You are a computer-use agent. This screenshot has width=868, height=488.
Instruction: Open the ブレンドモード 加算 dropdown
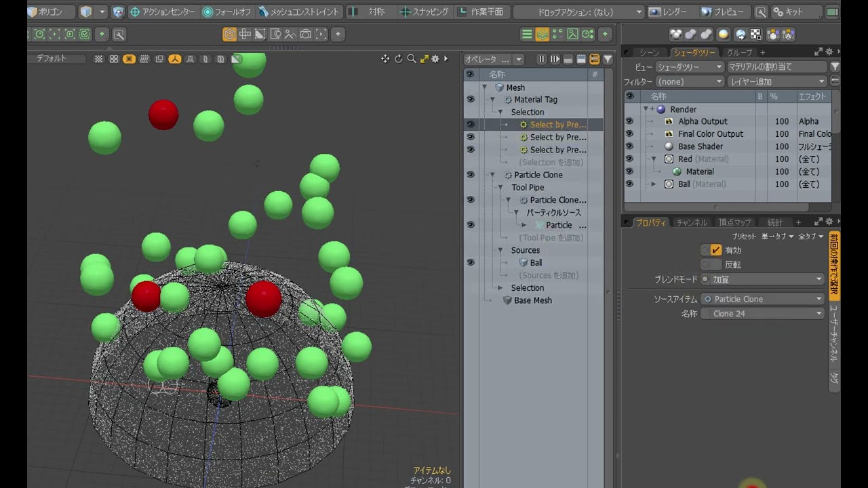pos(762,279)
